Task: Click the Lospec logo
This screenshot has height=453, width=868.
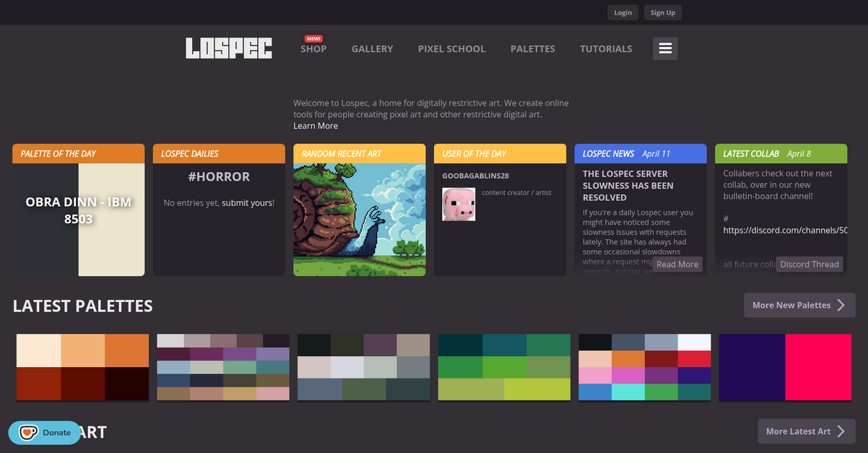Action: tap(229, 48)
